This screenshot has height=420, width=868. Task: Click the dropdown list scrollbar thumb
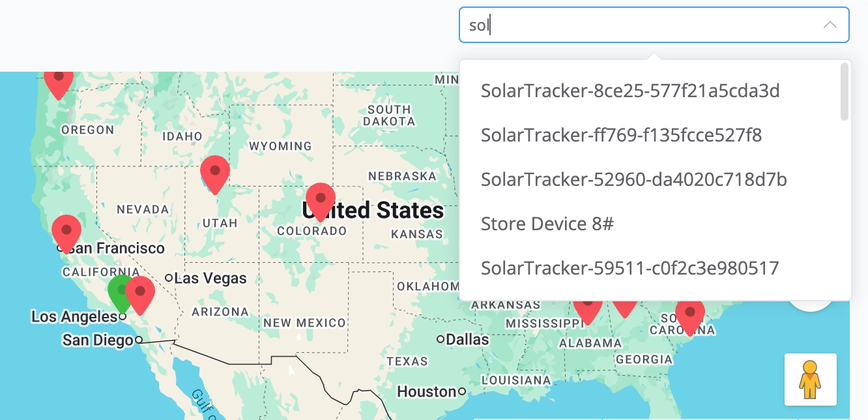click(x=845, y=91)
